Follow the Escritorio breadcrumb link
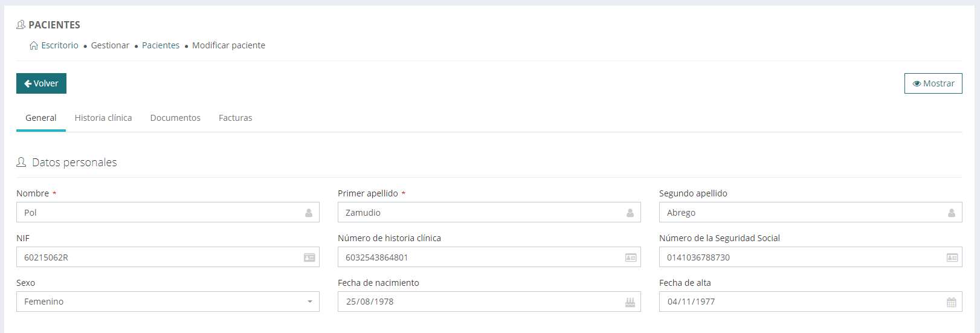The image size is (980, 333). [x=60, y=45]
